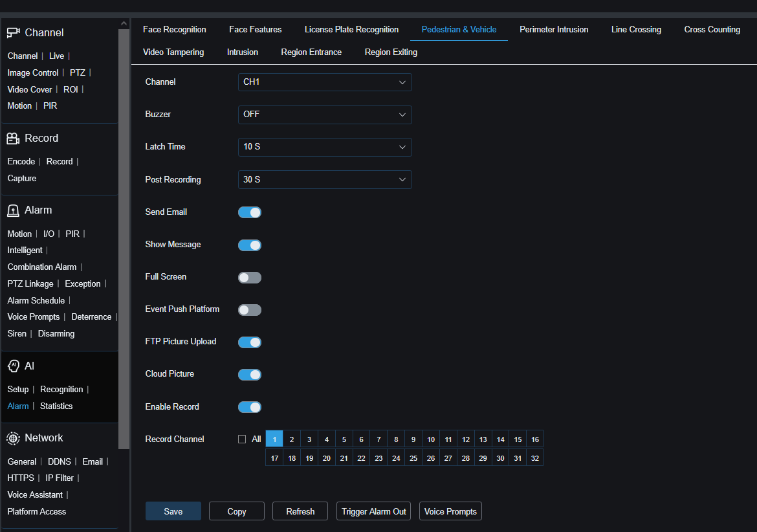Open Capture sidebar link
The height and width of the screenshot is (532, 757).
pyautogui.click(x=22, y=179)
